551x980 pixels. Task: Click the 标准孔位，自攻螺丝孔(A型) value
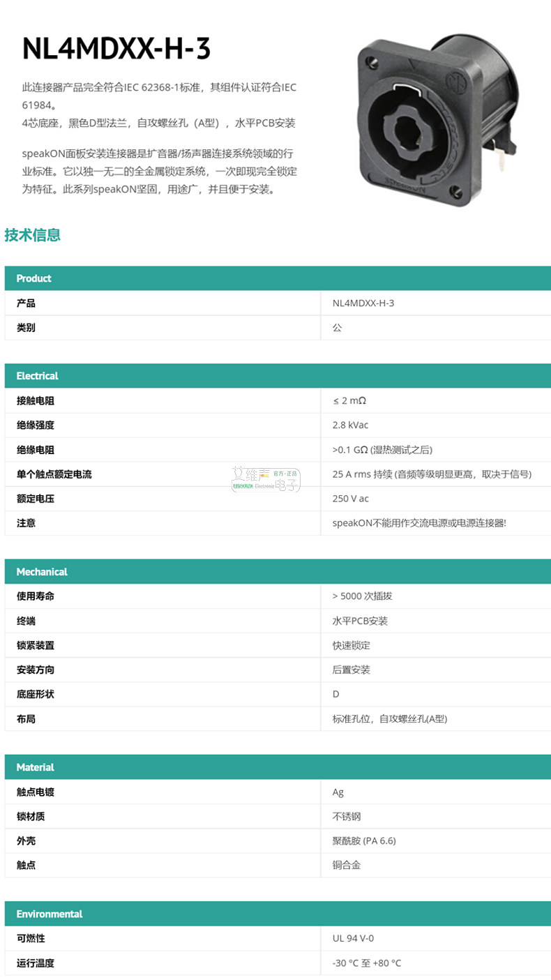pos(390,718)
